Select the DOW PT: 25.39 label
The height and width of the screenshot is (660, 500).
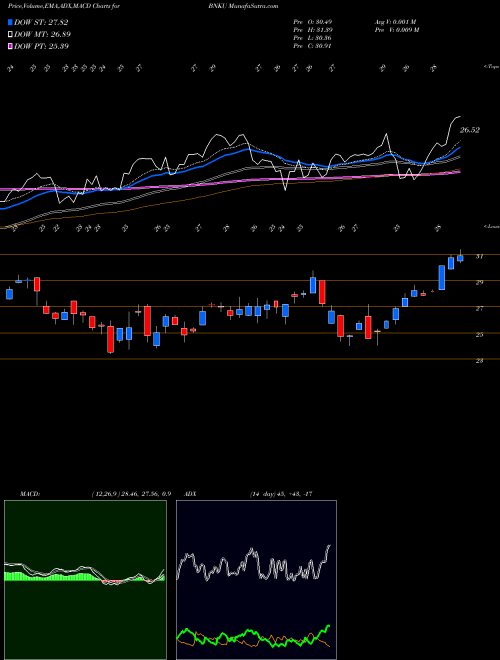(x=41, y=46)
